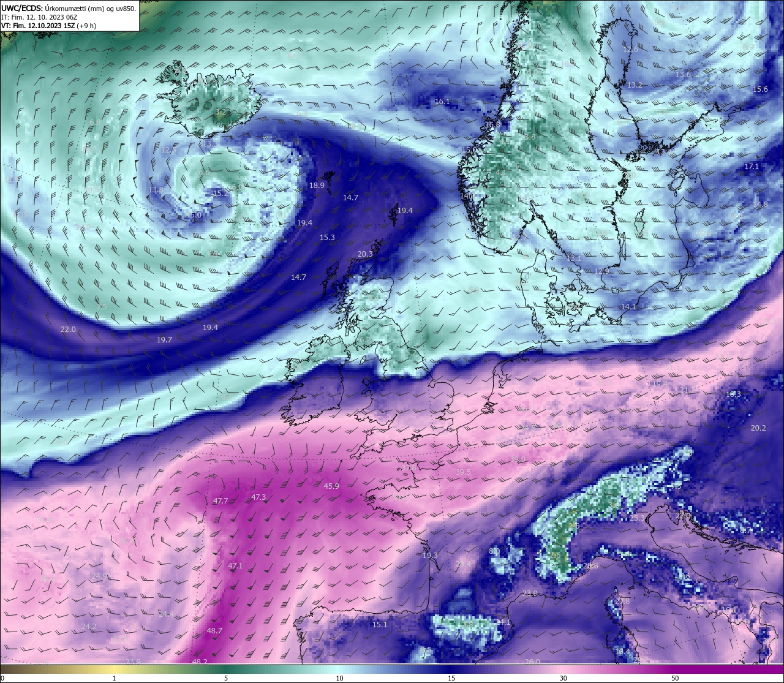This screenshot has width=784, height=683.
Task: Click the 1 tick on the color scale
Action: (x=115, y=678)
